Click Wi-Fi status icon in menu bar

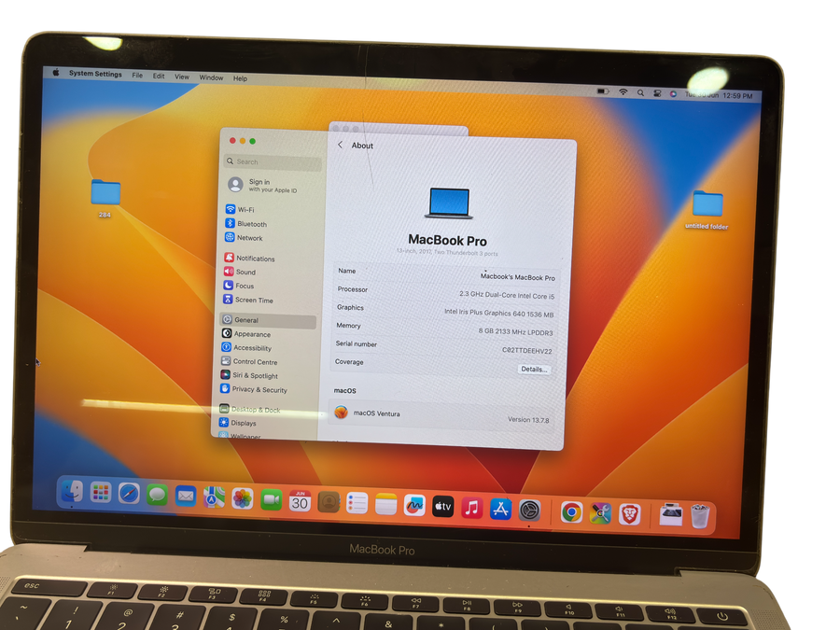tap(623, 91)
